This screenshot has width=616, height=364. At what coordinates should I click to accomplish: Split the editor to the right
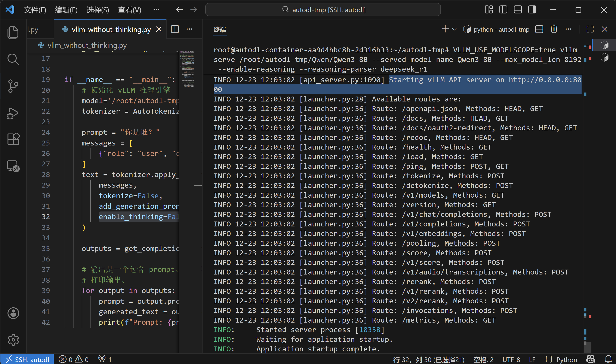(175, 29)
